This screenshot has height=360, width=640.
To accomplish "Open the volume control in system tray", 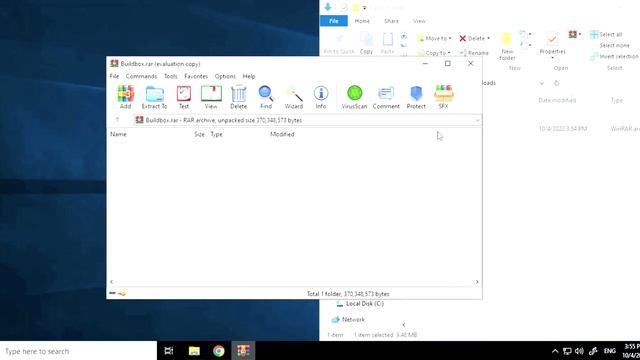I will [x=579, y=351].
